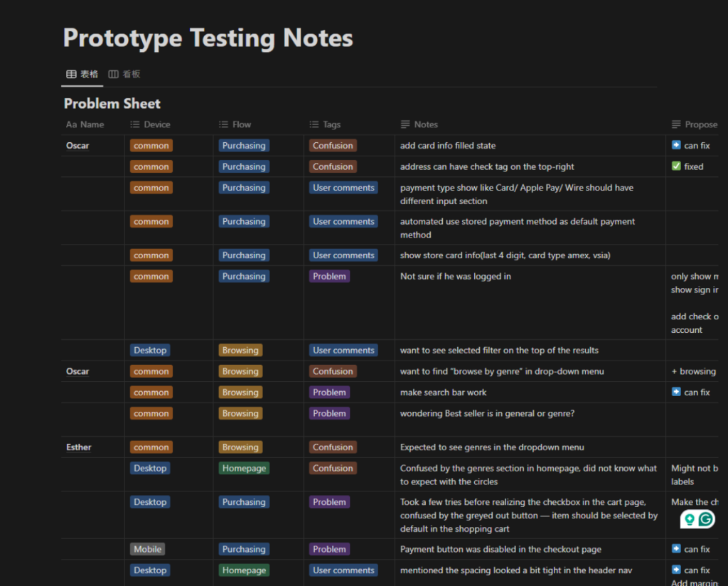The height and width of the screenshot is (586, 728).
Task: Click the Aa icon of Name column
Action: point(71,124)
